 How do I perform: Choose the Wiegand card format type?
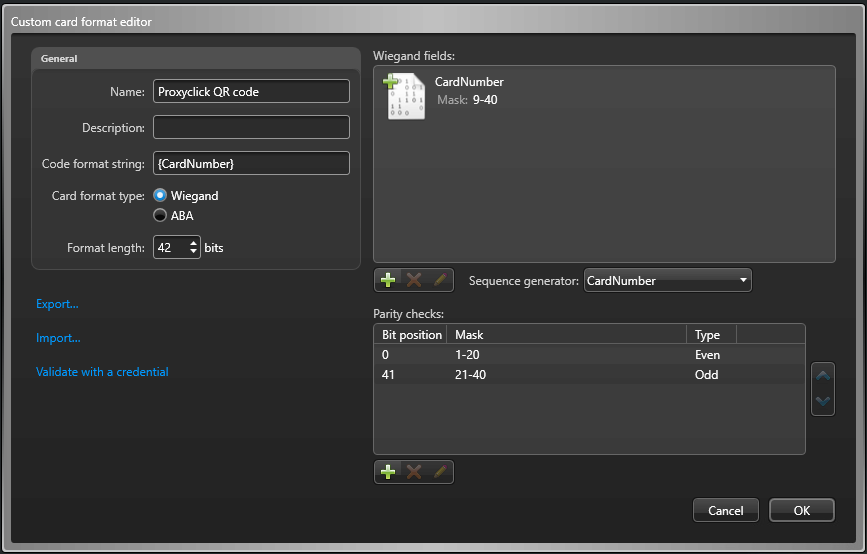pos(160,195)
